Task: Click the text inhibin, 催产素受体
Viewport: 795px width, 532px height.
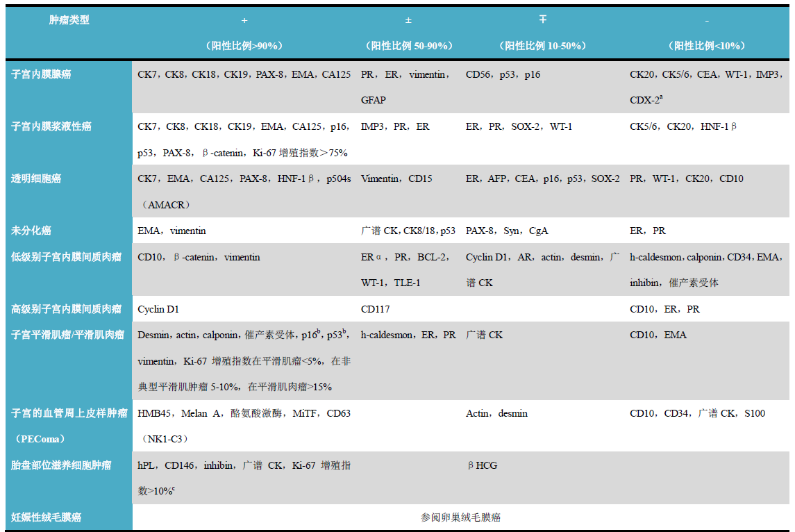Action: [x=673, y=283]
